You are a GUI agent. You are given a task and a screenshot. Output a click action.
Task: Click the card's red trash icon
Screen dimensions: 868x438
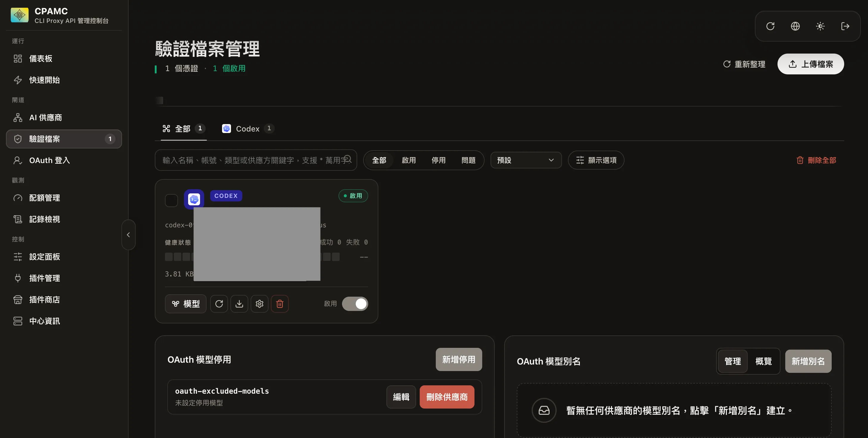(x=280, y=304)
